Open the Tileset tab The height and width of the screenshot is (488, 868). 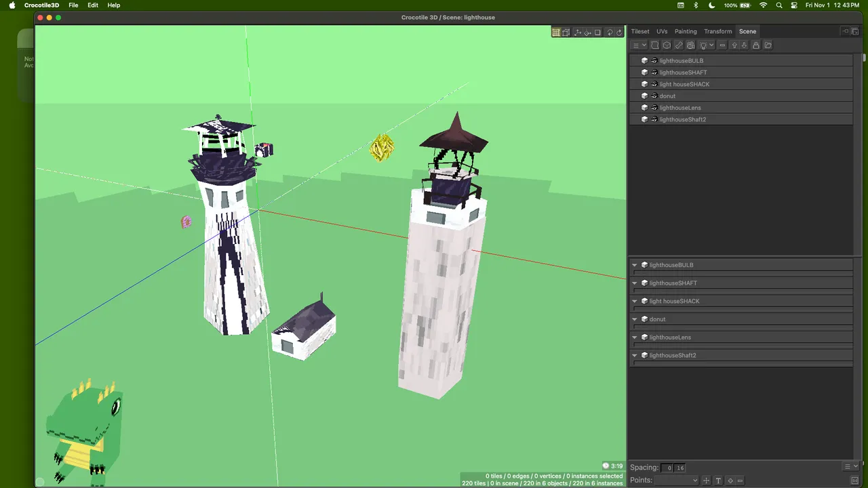click(x=640, y=31)
